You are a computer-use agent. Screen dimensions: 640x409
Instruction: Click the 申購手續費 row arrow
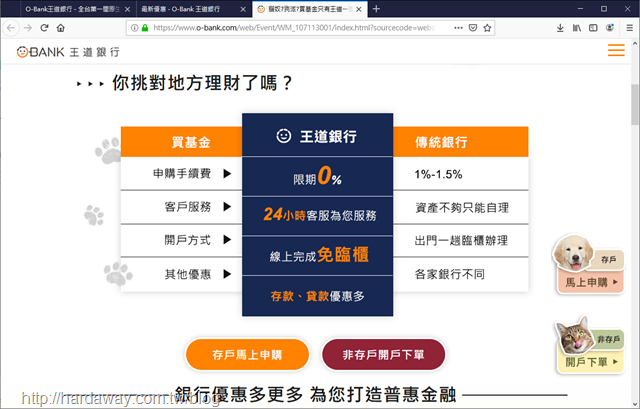[x=227, y=174]
